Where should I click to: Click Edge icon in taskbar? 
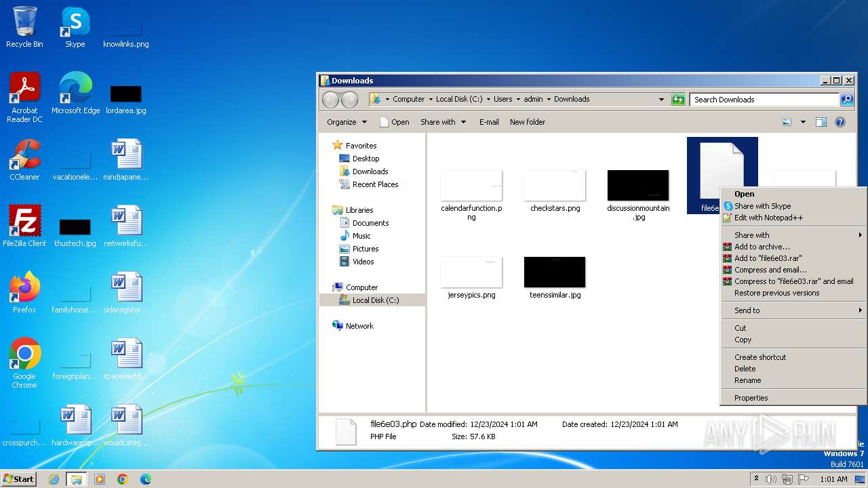(145, 479)
